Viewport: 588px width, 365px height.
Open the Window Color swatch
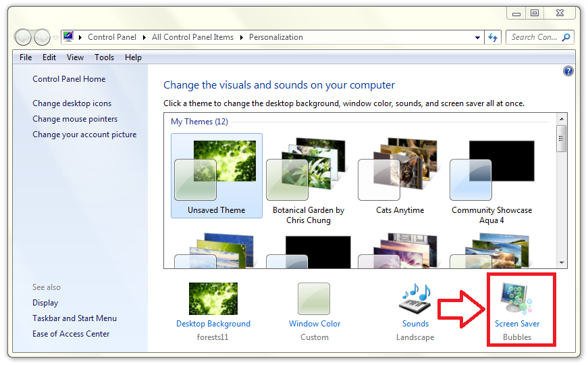pyautogui.click(x=314, y=299)
